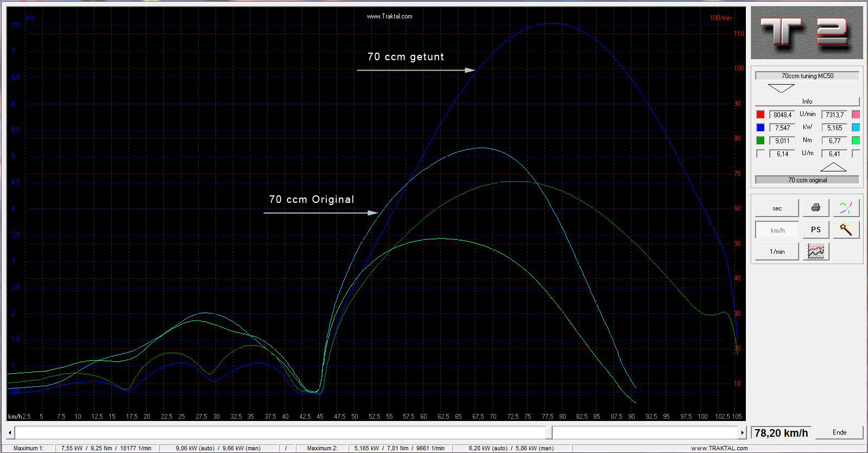Click the www.TRAKTAL.com status bar text
This screenshot has height=453, width=868.
719,448
